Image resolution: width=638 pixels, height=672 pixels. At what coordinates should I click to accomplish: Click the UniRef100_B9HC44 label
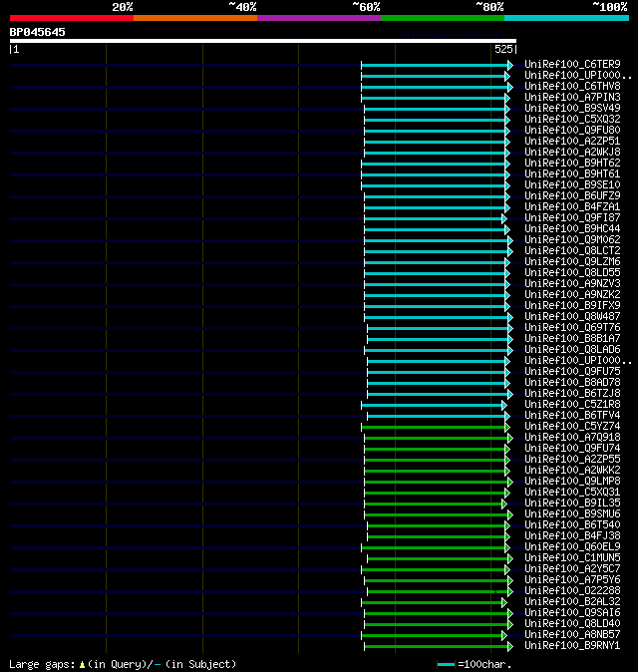(572, 229)
